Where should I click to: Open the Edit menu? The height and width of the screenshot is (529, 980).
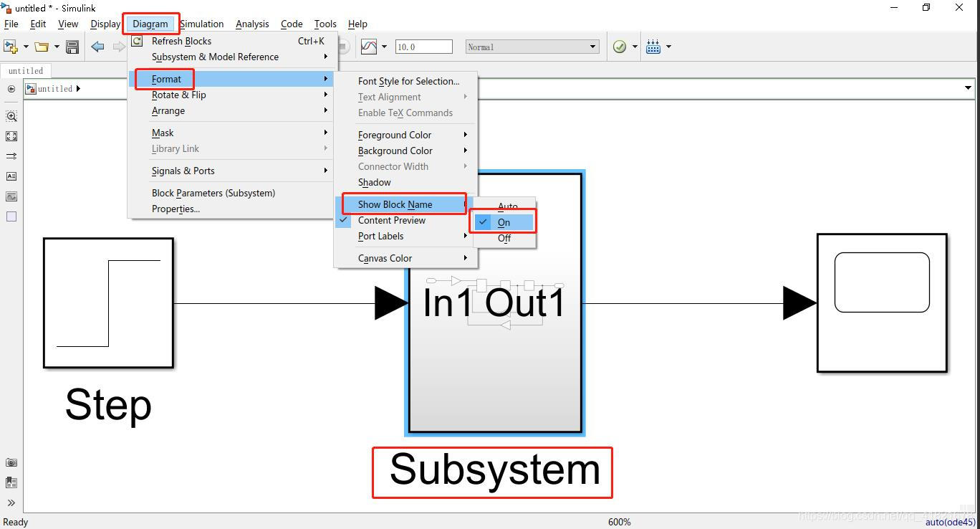[x=38, y=24]
